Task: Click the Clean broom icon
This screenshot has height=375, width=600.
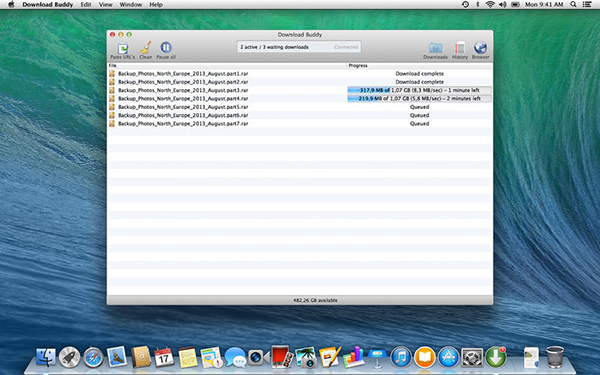Action: pyautogui.click(x=146, y=48)
